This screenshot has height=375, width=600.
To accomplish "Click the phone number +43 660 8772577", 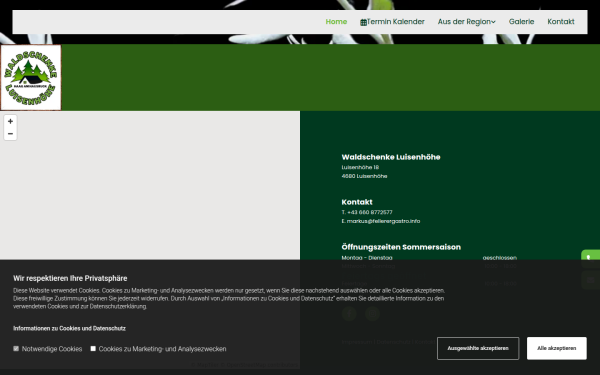I will (370, 212).
